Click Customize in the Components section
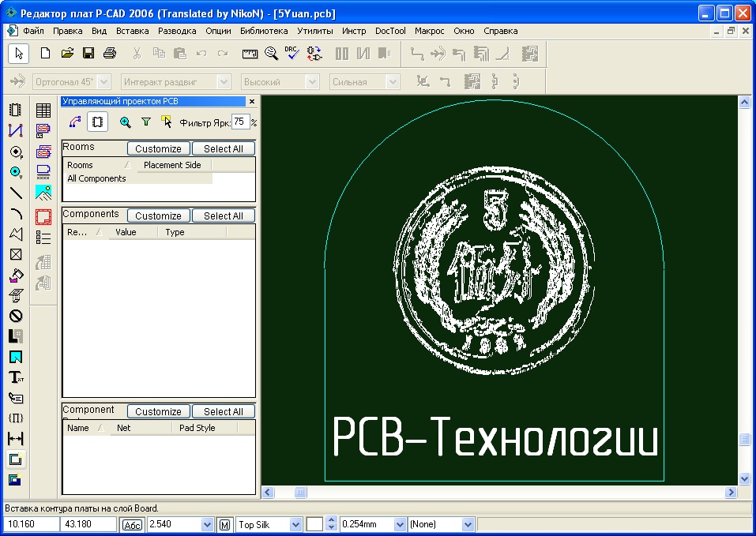The width and height of the screenshot is (756, 536). point(158,216)
